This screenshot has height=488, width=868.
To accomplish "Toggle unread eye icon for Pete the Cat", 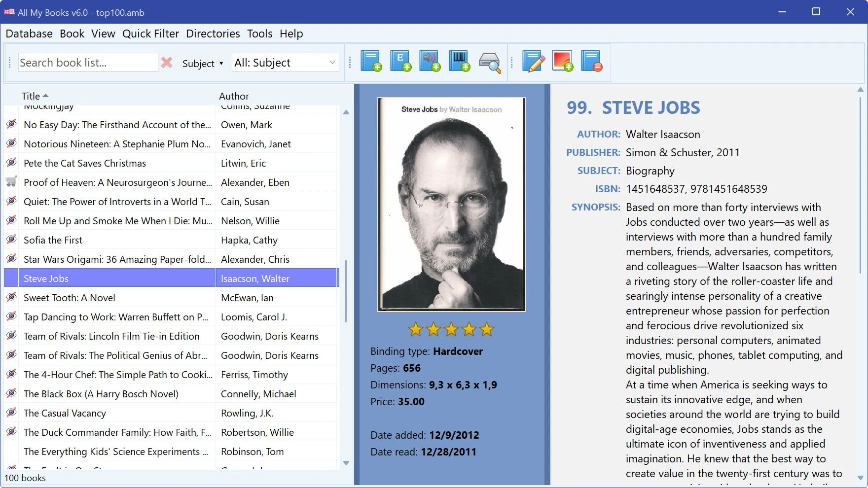I will pyautogui.click(x=11, y=163).
